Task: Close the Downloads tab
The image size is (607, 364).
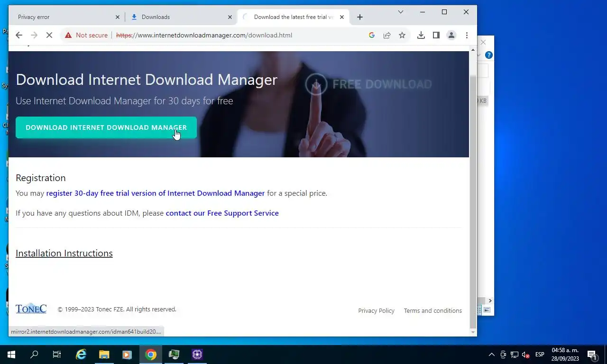Action: tap(230, 17)
